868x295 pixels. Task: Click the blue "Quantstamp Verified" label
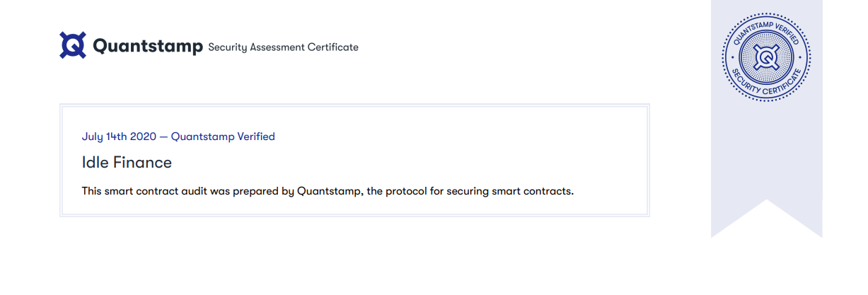point(223,137)
